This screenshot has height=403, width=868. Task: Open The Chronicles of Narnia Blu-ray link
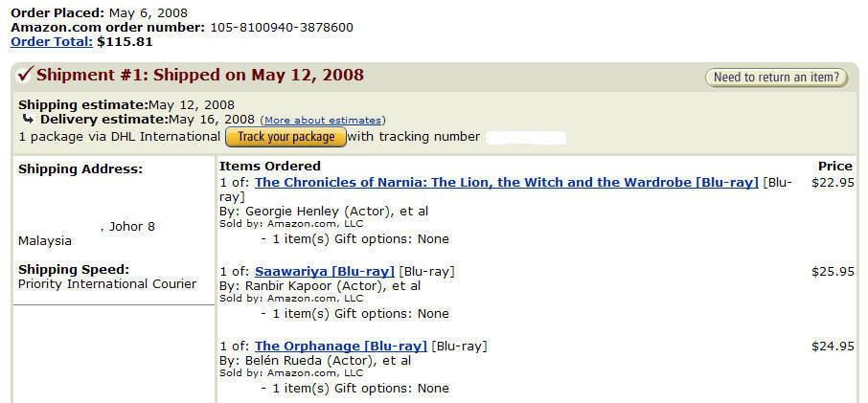click(x=506, y=182)
